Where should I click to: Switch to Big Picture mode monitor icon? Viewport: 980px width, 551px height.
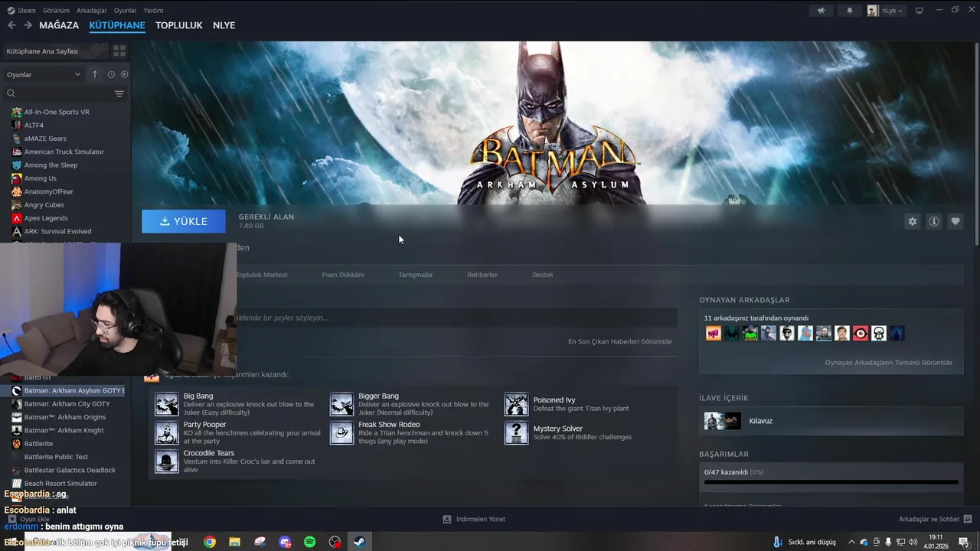pos(920,11)
